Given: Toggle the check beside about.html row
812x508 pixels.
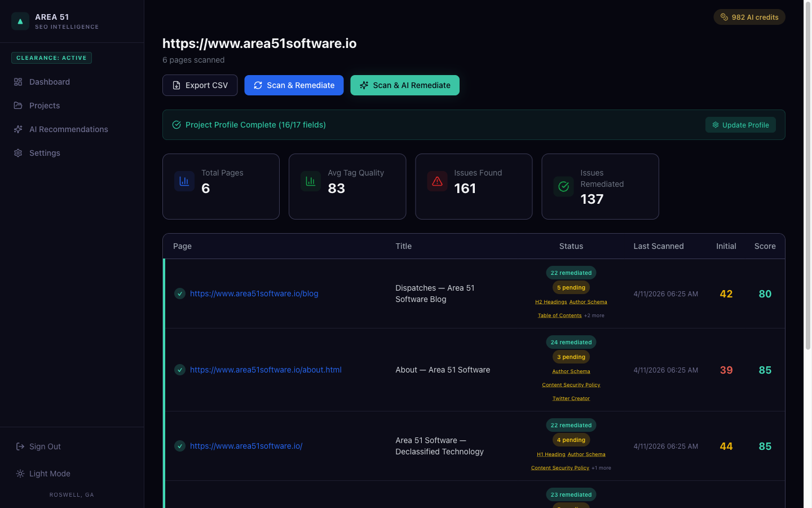Looking at the screenshot, I should click(180, 370).
